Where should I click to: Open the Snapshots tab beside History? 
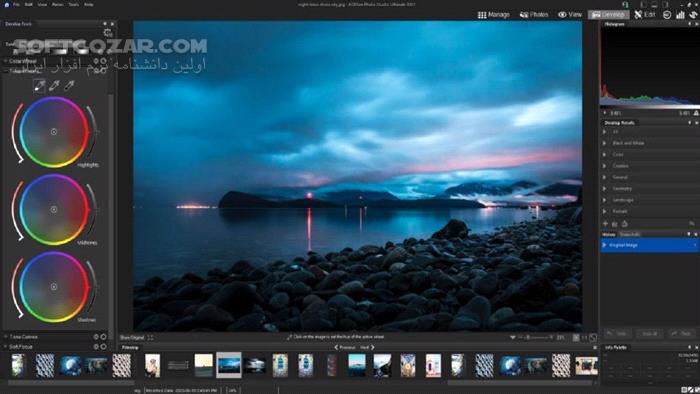pos(629,234)
